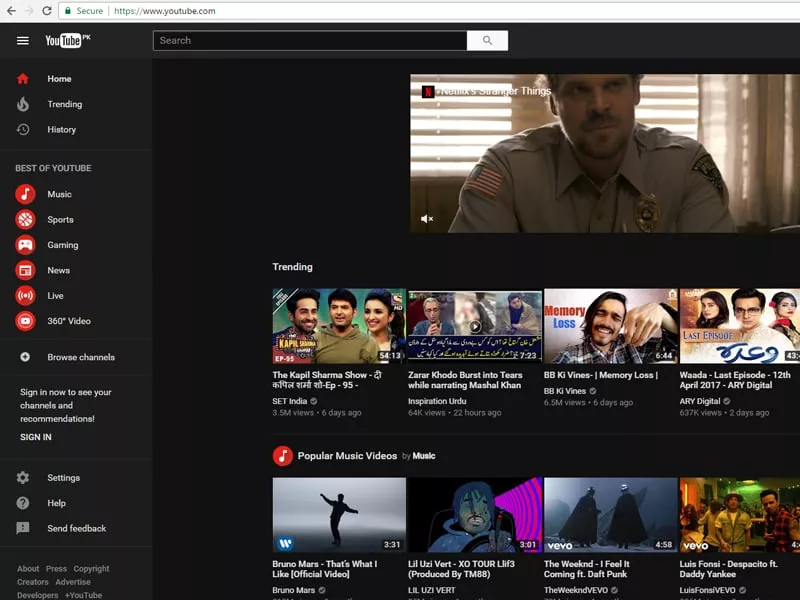Click into the Search input field
This screenshot has height=600, width=800.
(310, 40)
